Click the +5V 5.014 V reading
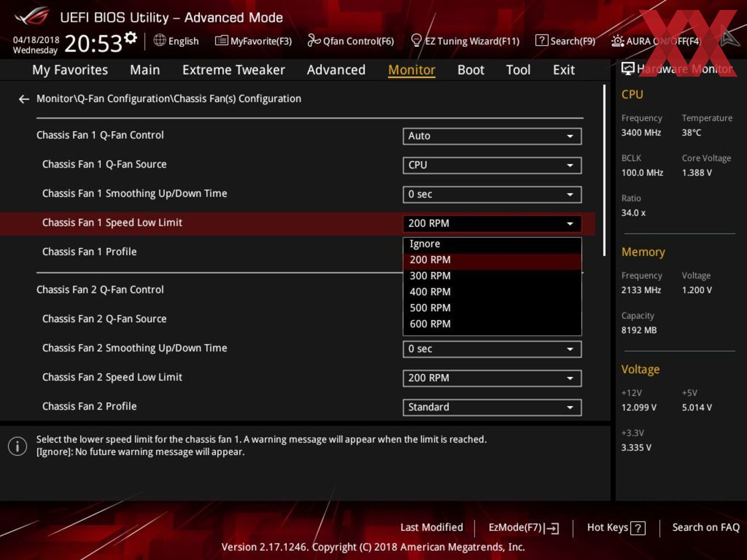The height and width of the screenshot is (560, 747). coord(697,407)
